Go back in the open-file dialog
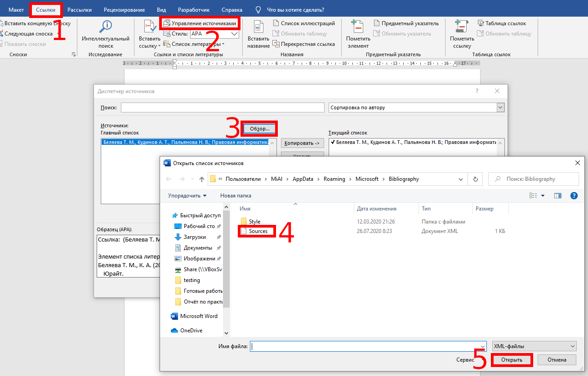Image resolution: width=588 pixels, height=376 pixels. point(169,179)
